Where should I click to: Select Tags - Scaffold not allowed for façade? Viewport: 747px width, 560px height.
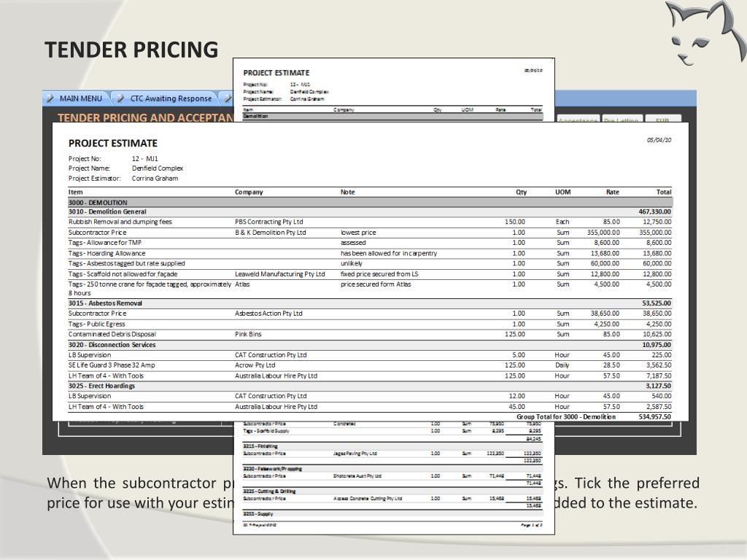123,274
